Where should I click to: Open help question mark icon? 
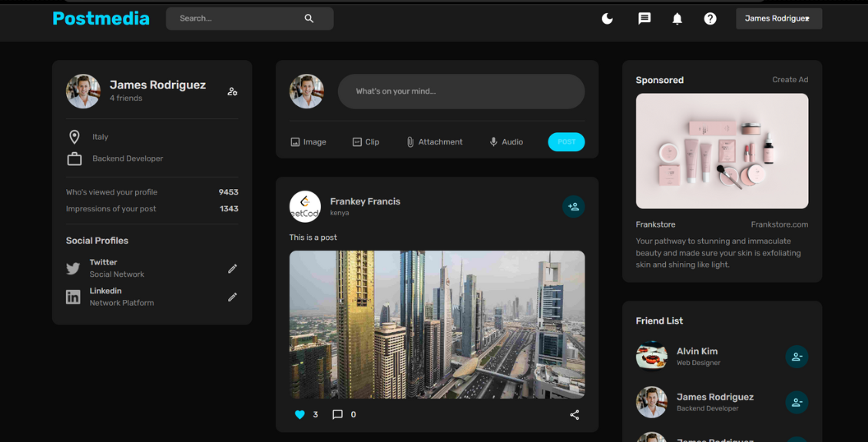tap(711, 18)
